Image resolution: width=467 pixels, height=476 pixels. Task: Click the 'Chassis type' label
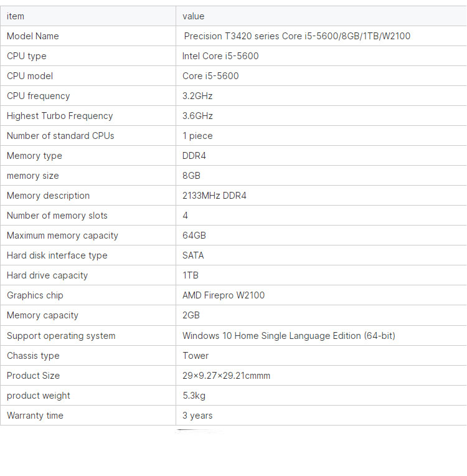click(33, 356)
